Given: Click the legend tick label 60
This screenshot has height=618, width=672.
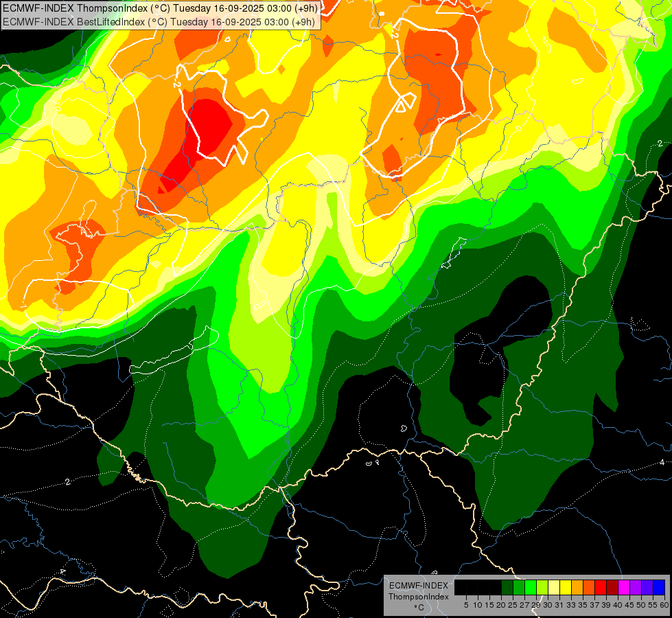Looking at the screenshot, I should [664, 605].
